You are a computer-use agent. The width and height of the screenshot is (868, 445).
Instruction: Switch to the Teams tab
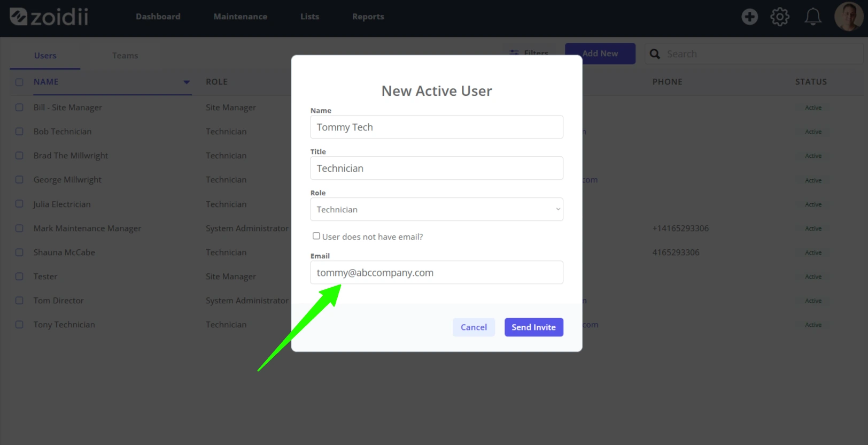(x=125, y=56)
